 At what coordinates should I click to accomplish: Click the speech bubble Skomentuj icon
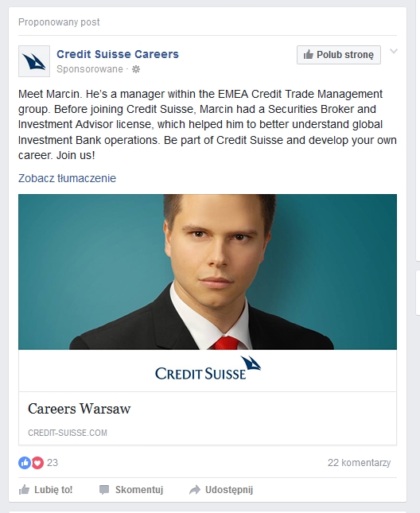click(x=104, y=489)
